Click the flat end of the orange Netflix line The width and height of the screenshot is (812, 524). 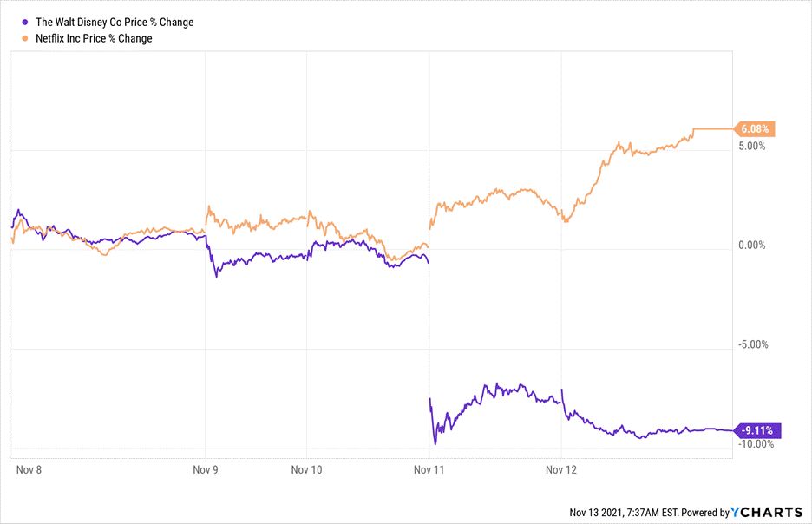[x=713, y=129]
